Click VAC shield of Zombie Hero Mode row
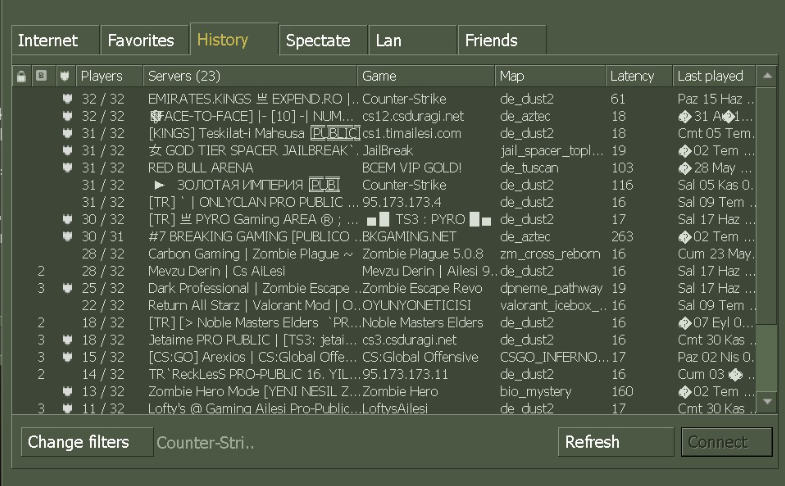Image resolution: width=785 pixels, height=486 pixels. [67, 391]
